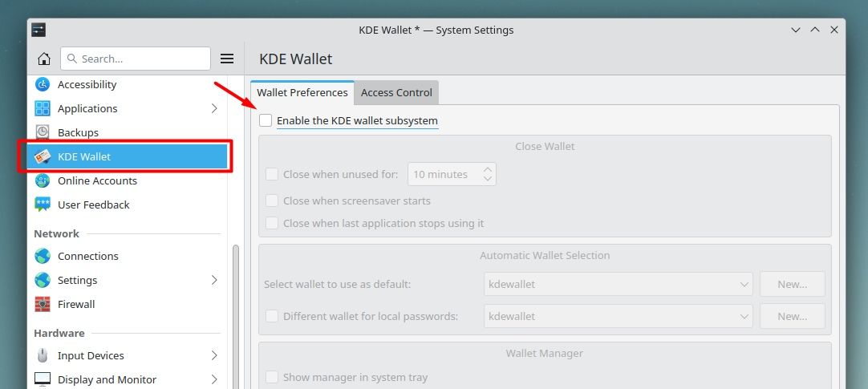
Task: Open the default wallet dropdown
Action: tap(618, 284)
